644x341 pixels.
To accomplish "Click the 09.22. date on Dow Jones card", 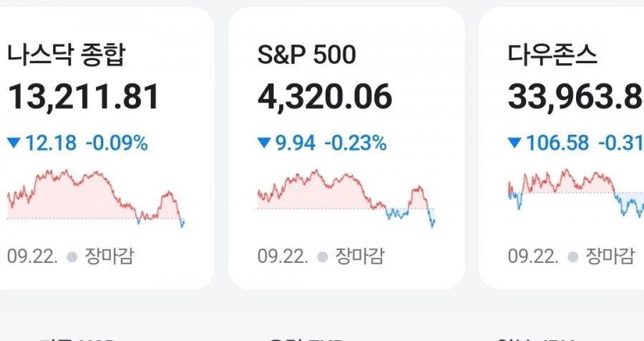I will point(533,256).
